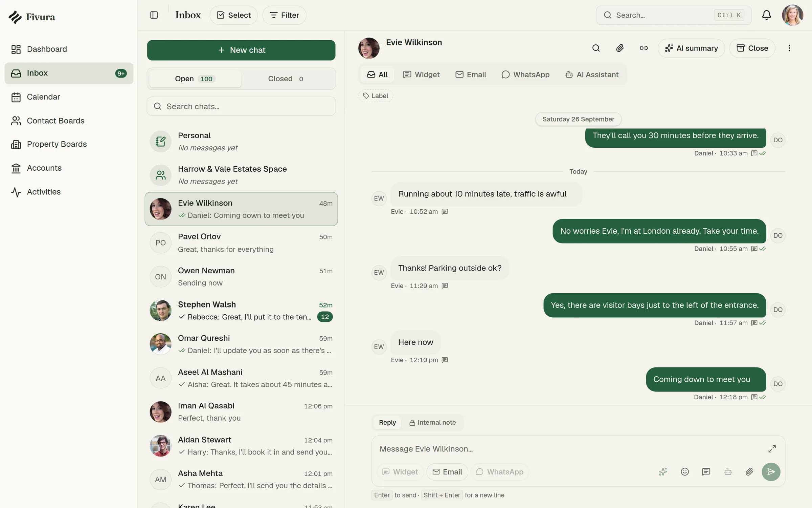Start a New chat
812x508 pixels.
241,50
